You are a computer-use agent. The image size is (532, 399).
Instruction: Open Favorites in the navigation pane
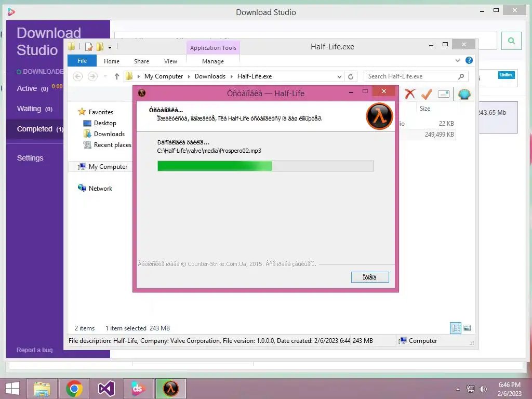pos(101,112)
